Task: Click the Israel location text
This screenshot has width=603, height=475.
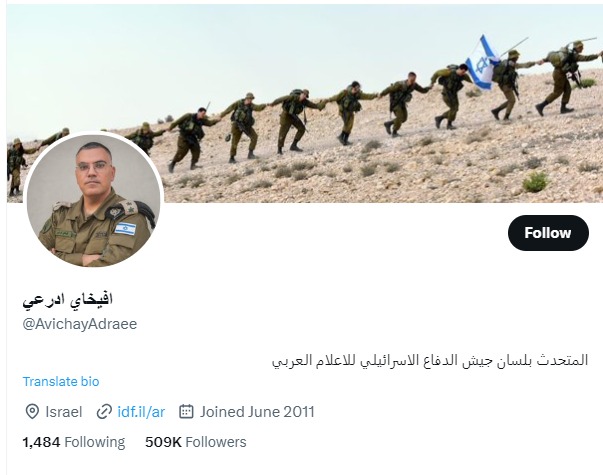Action: tap(64, 412)
